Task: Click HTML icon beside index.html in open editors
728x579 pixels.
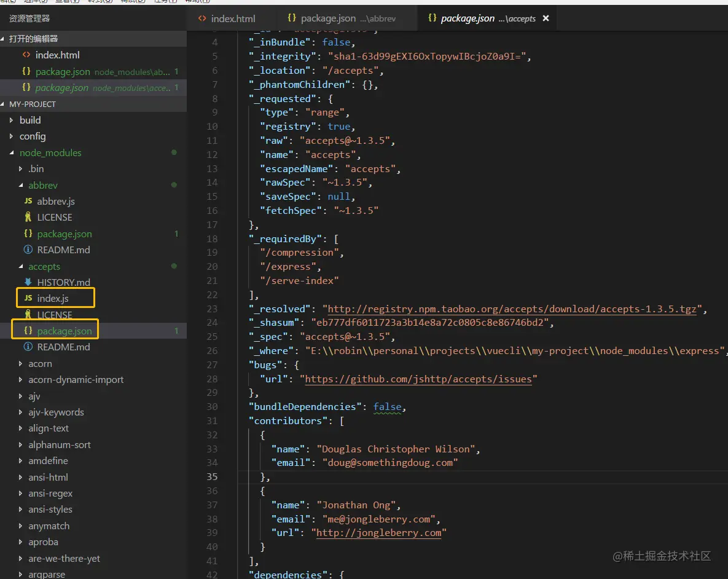Action: point(26,54)
